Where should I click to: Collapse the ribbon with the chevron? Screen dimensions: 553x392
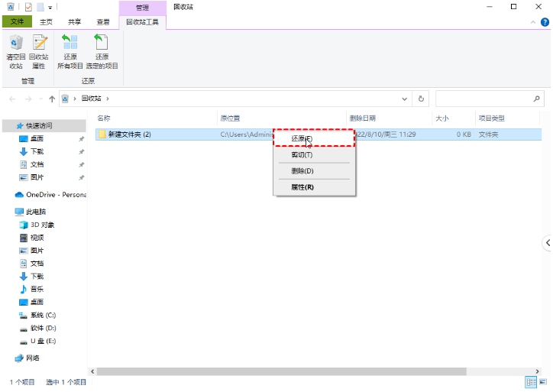533,22
